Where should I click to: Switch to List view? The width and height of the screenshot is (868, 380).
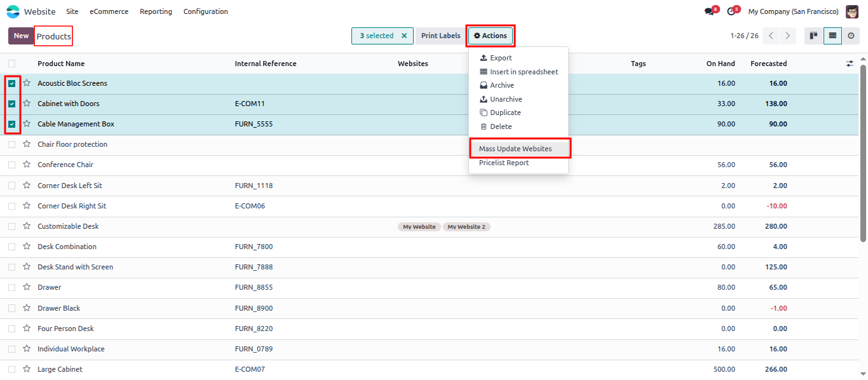pos(832,36)
